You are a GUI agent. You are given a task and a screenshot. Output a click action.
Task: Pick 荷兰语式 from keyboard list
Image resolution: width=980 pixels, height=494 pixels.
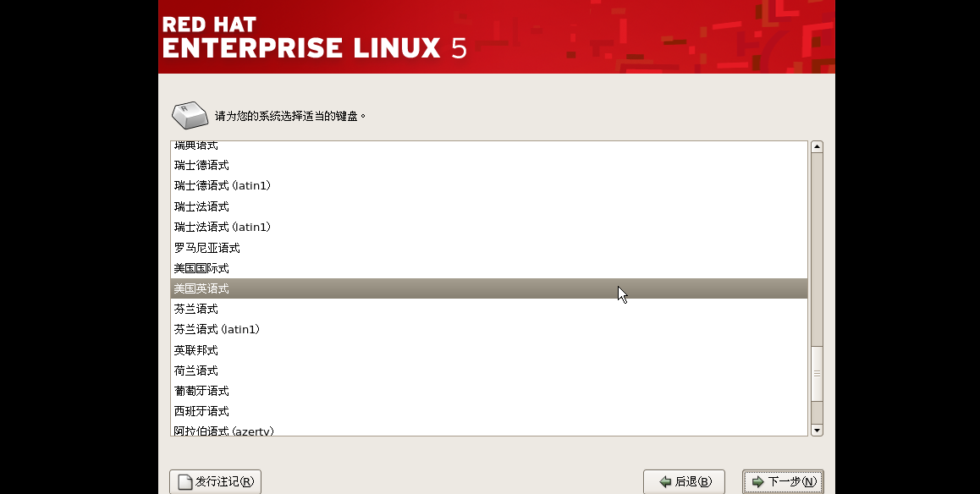[x=195, y=370]
